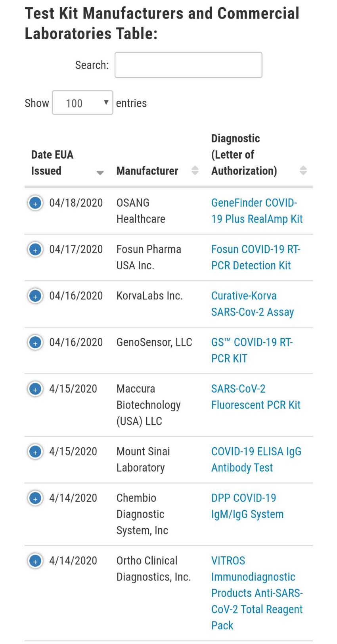Click plus icon for Ortho Clinical Diagnostics
This screenshot has height=644, width=337.
tap(35, 560)
